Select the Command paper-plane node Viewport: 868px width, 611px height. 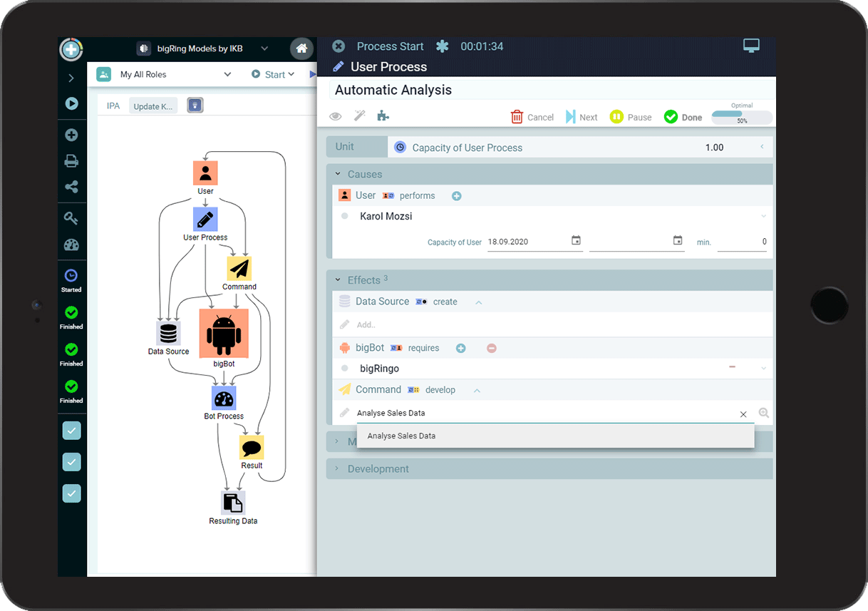[239, 268]
